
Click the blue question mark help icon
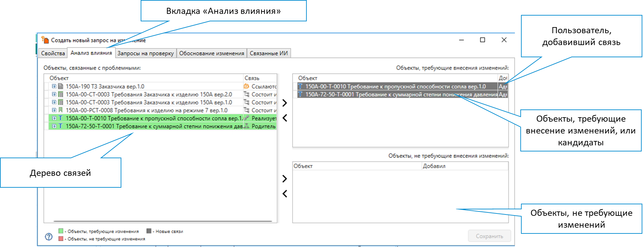49,236
